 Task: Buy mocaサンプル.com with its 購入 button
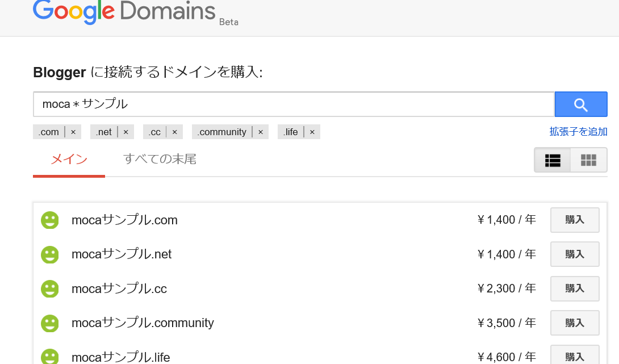pyautogui.click(x=575, y=220)
